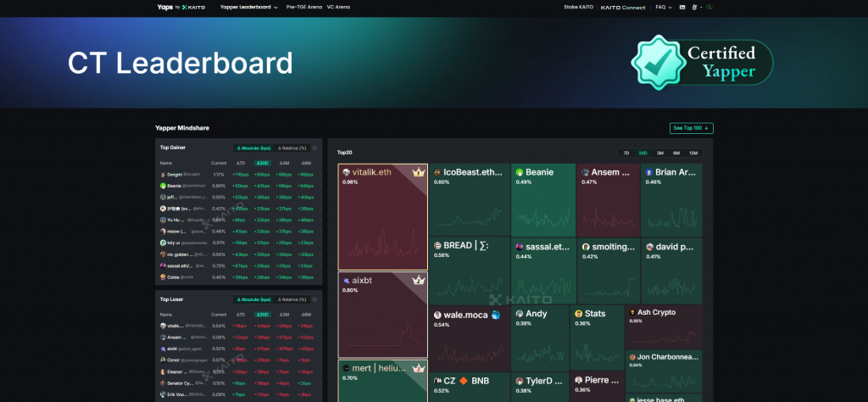Image resolution: width=868 pixels, height=402 pixels.
Task: Select Relative (%) in the Top Gainer panel
Action: tap(292, 148)
